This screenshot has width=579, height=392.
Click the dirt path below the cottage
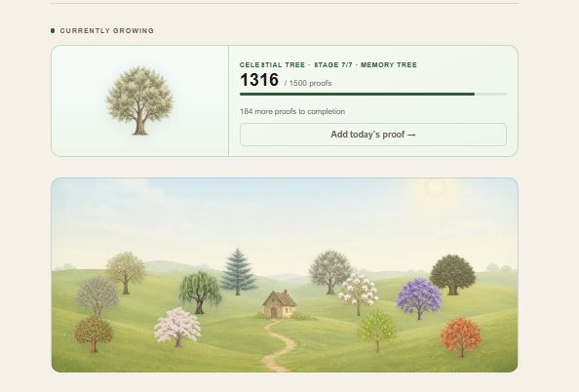279,345
